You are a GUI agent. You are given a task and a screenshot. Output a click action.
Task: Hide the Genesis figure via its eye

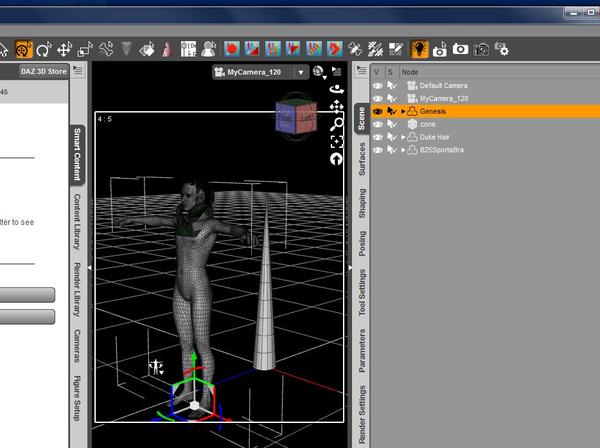pos(378,111)
